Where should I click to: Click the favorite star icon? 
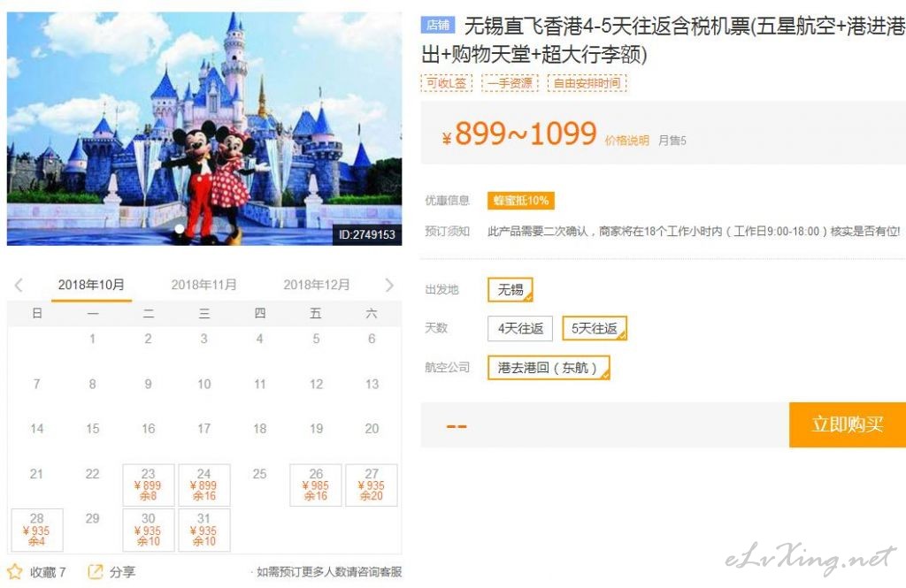(x=14, y=572)
